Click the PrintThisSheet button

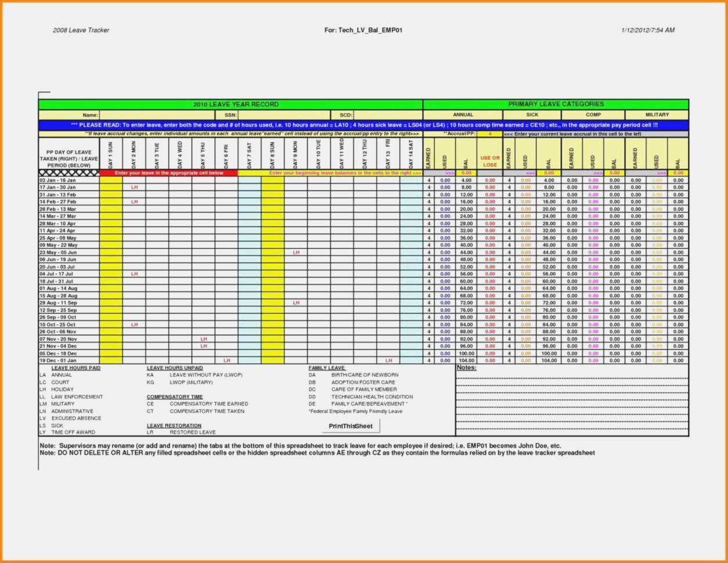(x=349, y=425)
